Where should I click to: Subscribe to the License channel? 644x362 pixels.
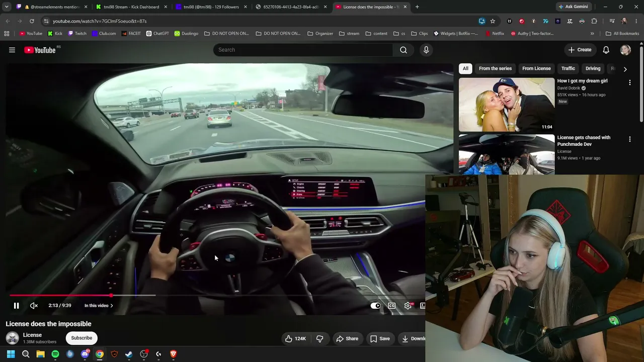(x=82, y=338)
